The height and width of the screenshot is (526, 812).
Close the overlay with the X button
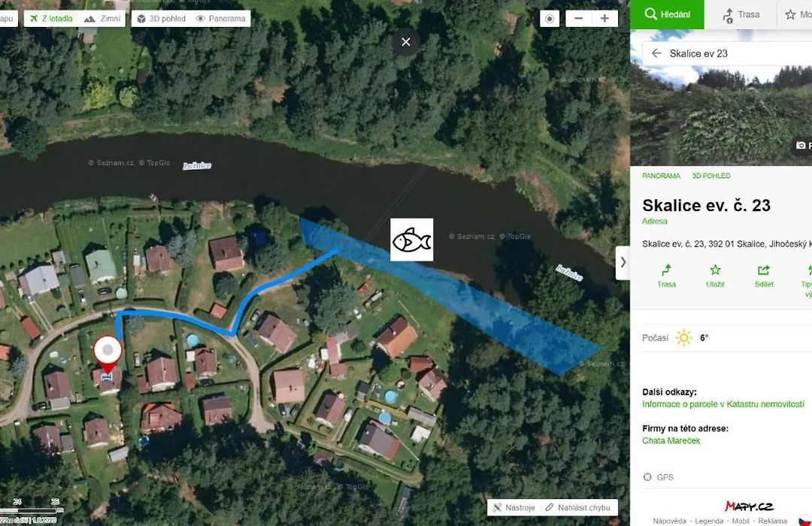pyautogui.click(x=406, y=42)
